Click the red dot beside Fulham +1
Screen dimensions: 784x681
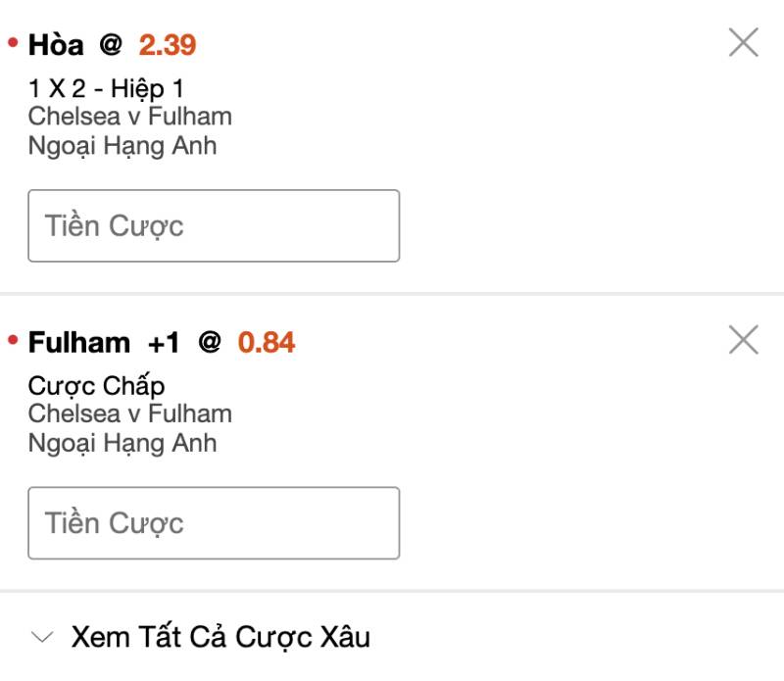13,341
